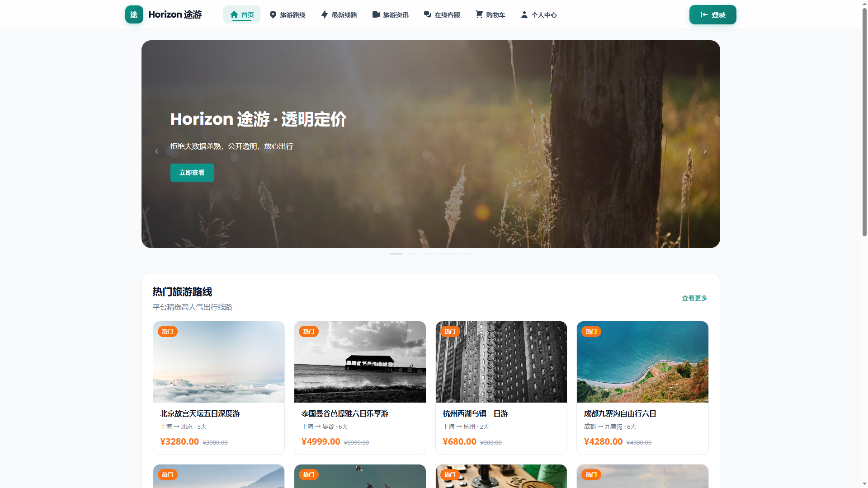Click the person icon for 个人中心
Image resolution: width=868 pixels, height=488 pixels.
[x=524, y=14]
